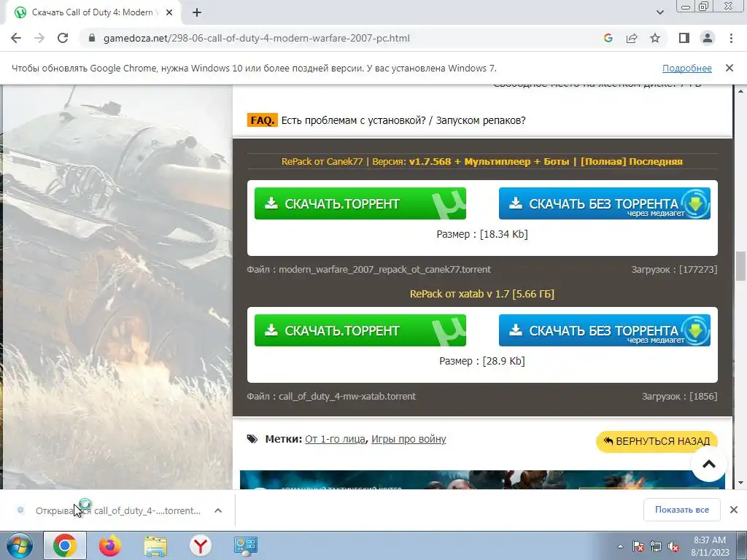Reload the current page
Image resolution: width=747 pixels, height=560 pixels.
click(63, 38)
